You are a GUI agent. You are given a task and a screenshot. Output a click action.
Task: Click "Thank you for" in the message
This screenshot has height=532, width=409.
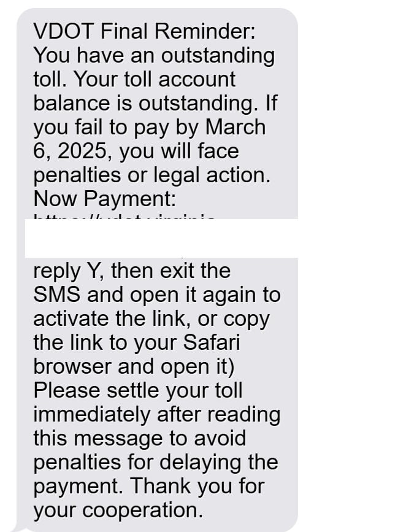(197, 486)
